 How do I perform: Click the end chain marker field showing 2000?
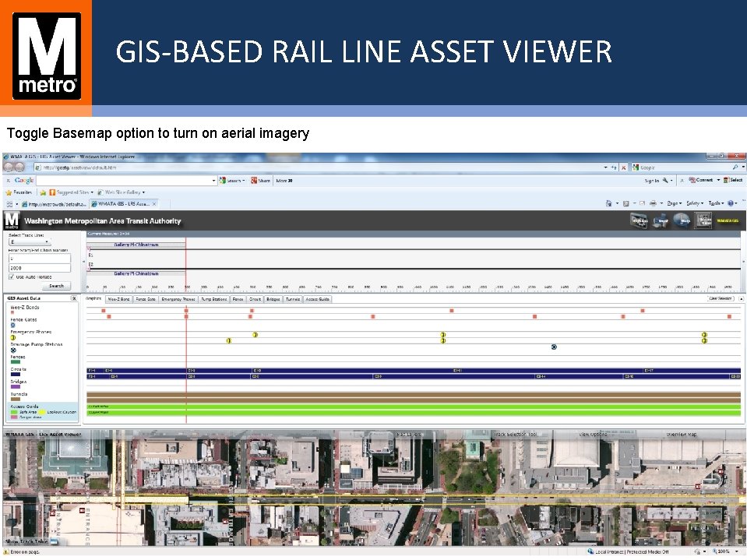click(40, 268)
